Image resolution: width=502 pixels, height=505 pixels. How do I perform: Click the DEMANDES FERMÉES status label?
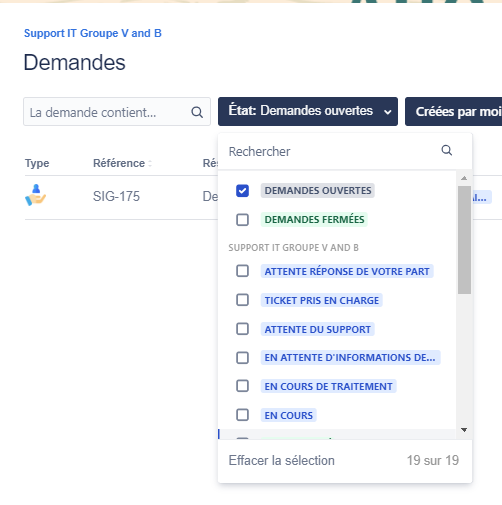[x=314, y=220]
